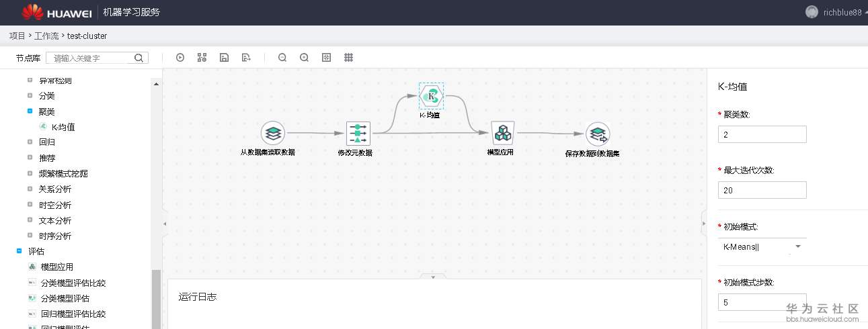The image size is (868, 329).
Task: Expand the 异常检测 category
Action: pos(30,80)
